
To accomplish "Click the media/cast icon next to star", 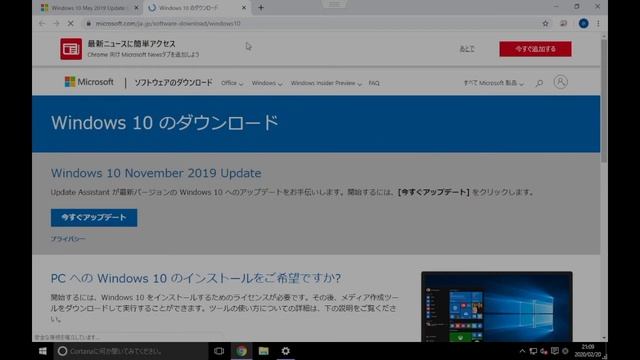I will tap(563, 24).
